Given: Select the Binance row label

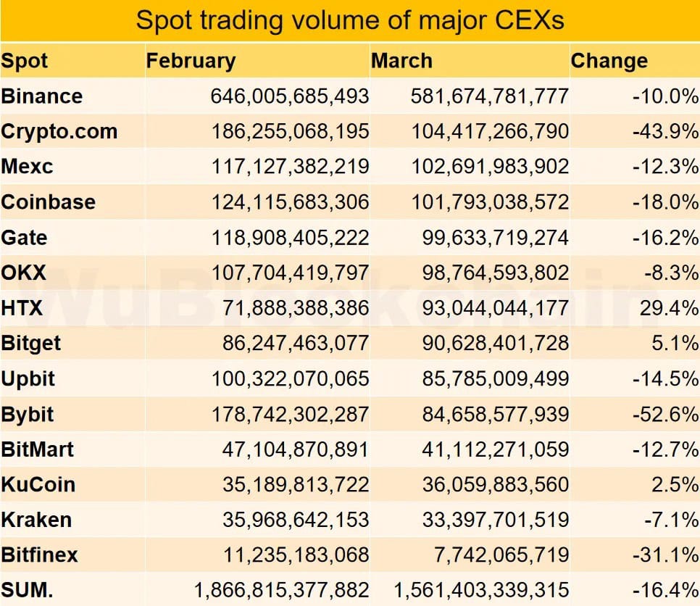Looking at the screenshot, I should click(x=42, y=96).
